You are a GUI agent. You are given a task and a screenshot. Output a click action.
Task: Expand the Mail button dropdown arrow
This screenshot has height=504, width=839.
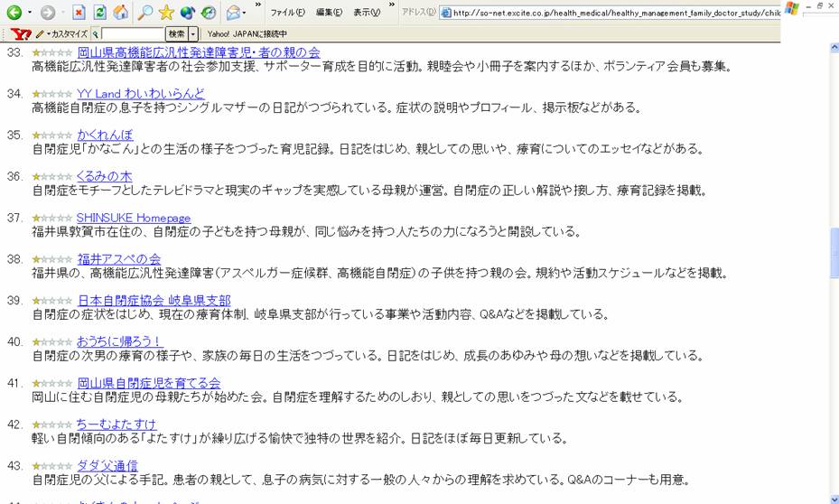(x=245, y=12)
